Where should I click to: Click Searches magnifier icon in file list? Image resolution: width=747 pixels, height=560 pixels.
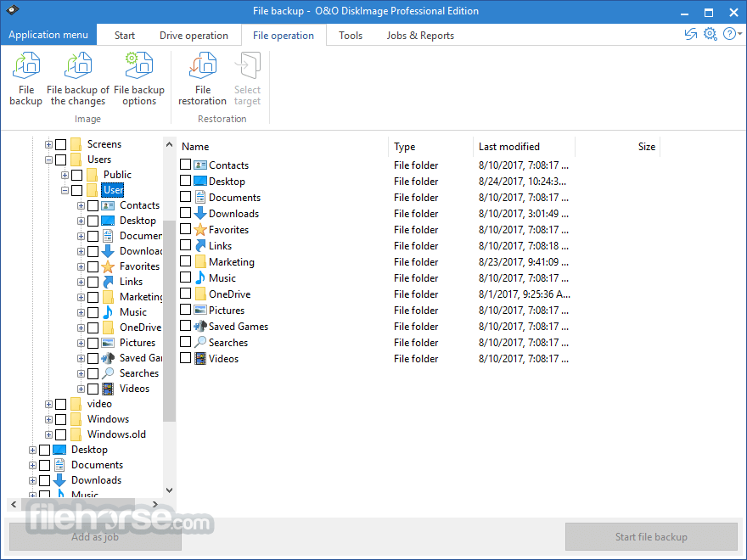200,343
